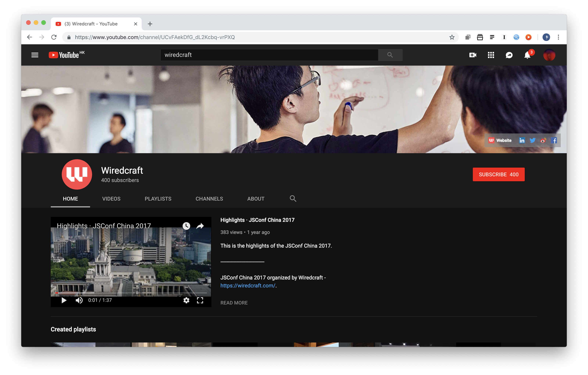Open the browser profile avatar

pos(546,37)
